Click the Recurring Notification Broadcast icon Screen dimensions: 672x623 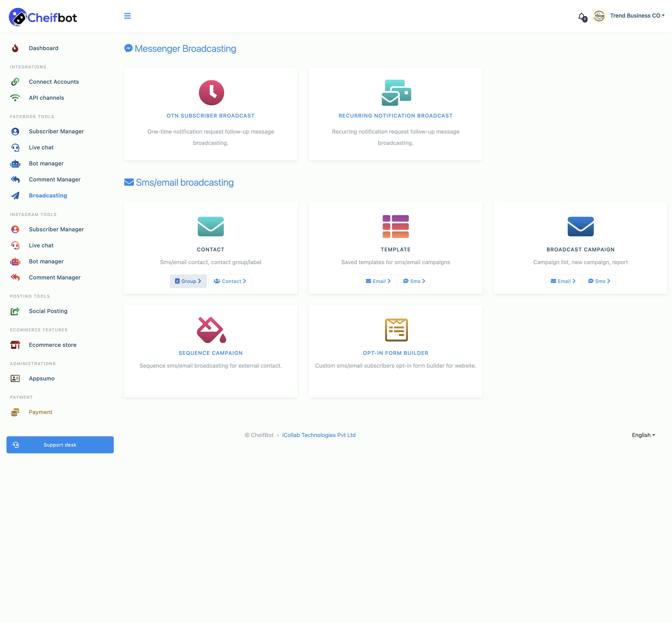point(396,92)
